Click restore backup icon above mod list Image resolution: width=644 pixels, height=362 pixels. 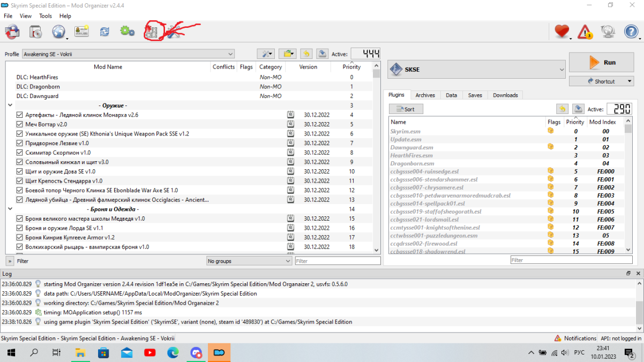coord(306,54)
